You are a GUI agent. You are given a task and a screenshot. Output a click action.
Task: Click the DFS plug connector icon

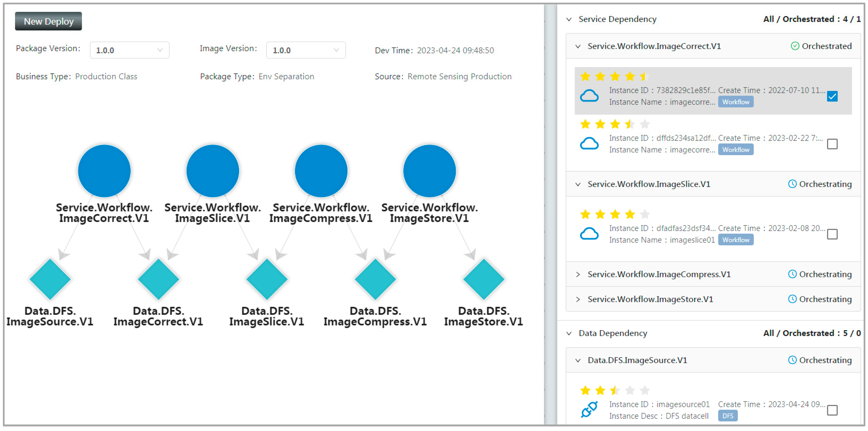point(589,410)
